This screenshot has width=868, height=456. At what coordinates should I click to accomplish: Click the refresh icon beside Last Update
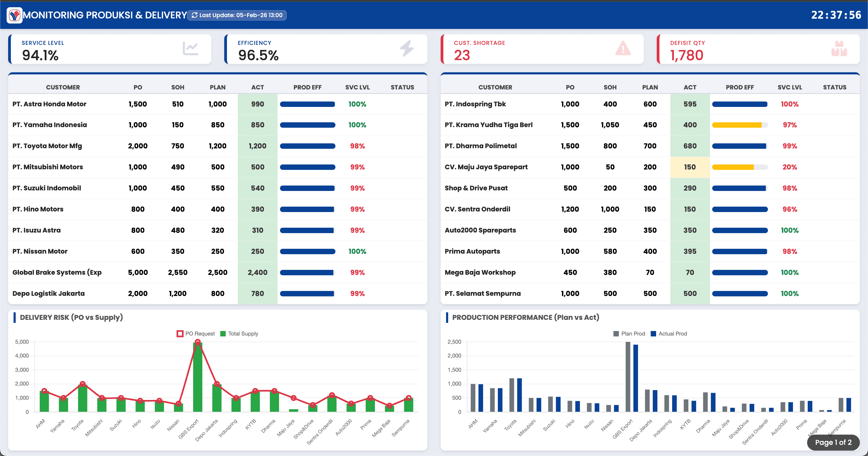point(194,15)
